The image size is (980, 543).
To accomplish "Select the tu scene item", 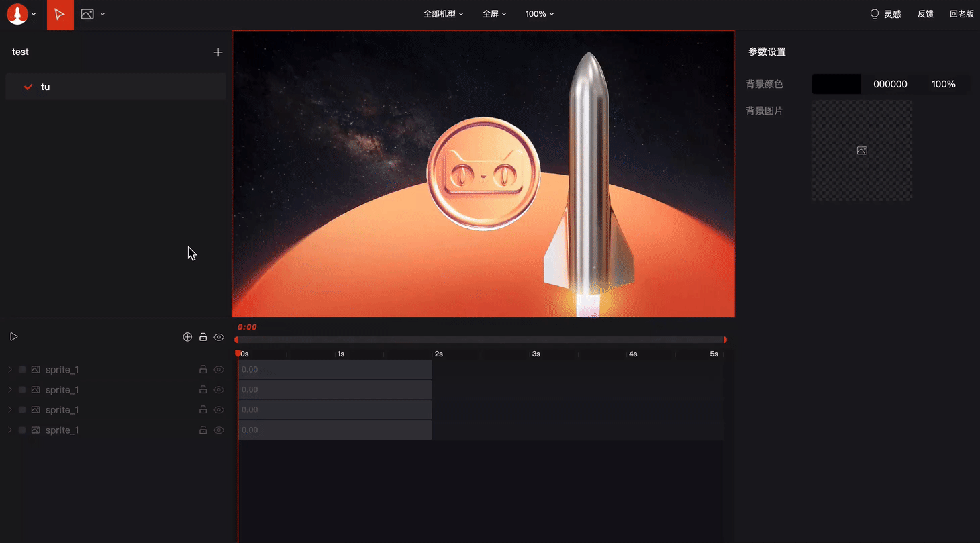I will point(115,87).
